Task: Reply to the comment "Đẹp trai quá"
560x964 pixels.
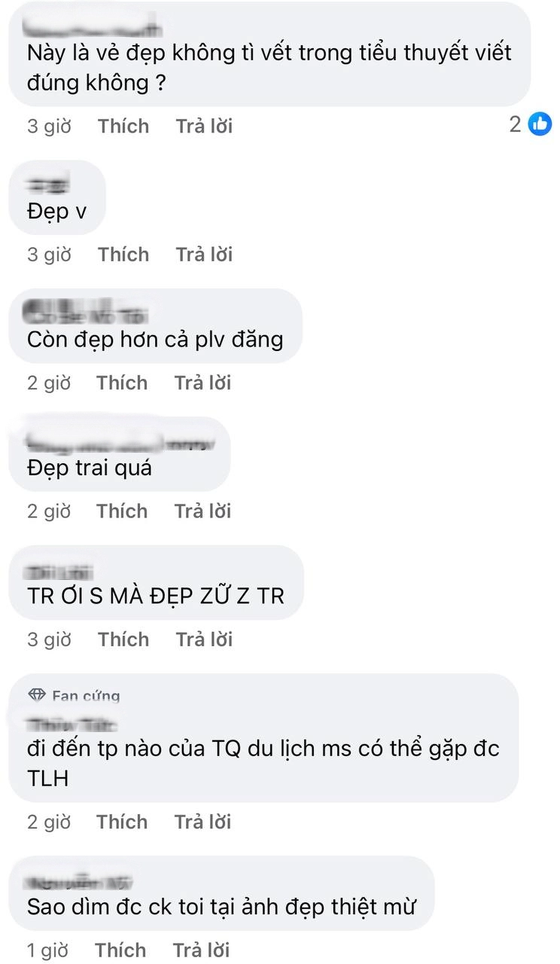Action: [203, 511]
